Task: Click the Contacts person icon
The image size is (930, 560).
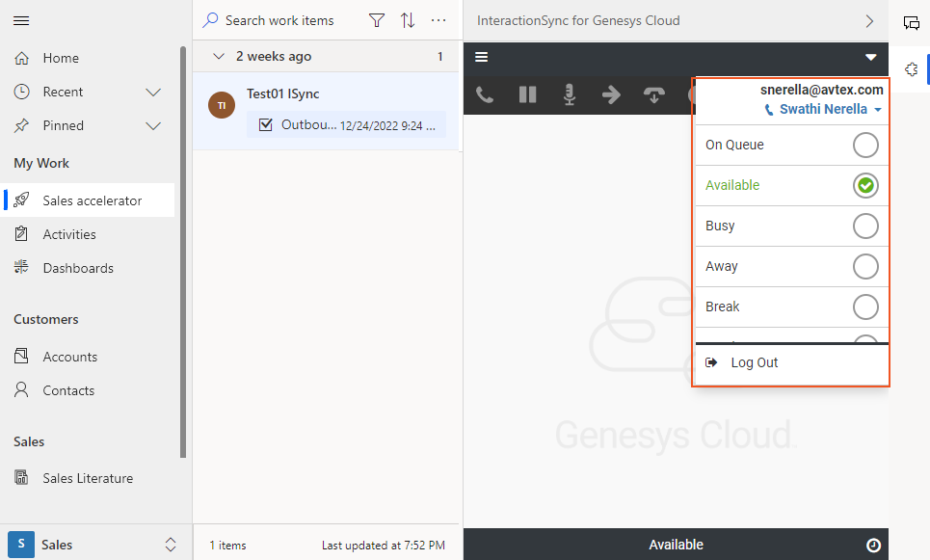Action: coord(21,389)
